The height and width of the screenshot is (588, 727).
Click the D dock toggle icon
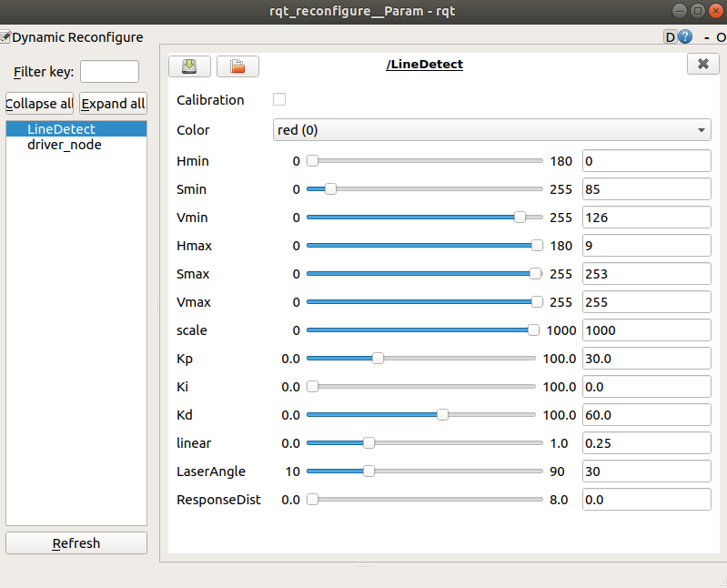point(670,36)
